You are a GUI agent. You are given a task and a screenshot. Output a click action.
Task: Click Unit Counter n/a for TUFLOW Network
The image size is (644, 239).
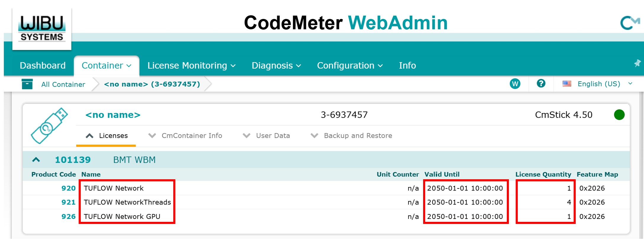pos(413,188)
